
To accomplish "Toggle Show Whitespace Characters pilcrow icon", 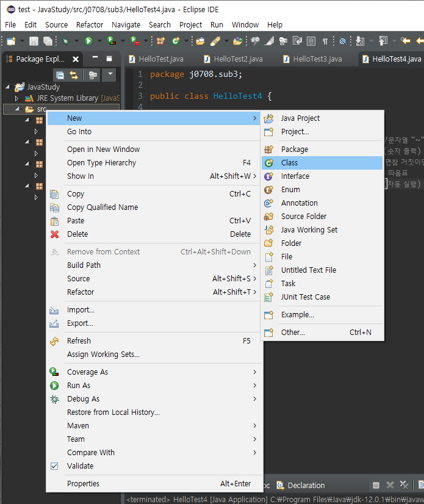I will pos(325,41).
